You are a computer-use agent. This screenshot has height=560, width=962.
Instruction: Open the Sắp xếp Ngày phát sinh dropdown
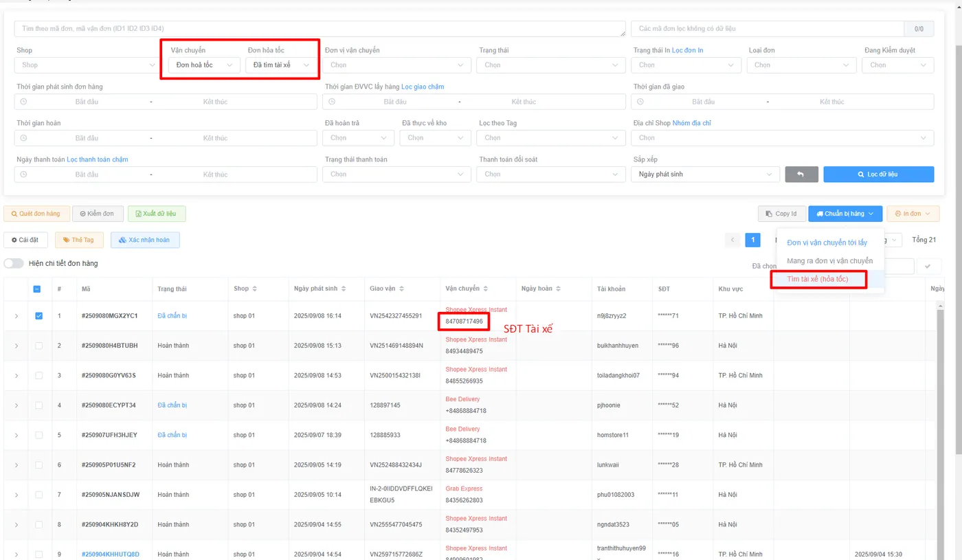705,175
